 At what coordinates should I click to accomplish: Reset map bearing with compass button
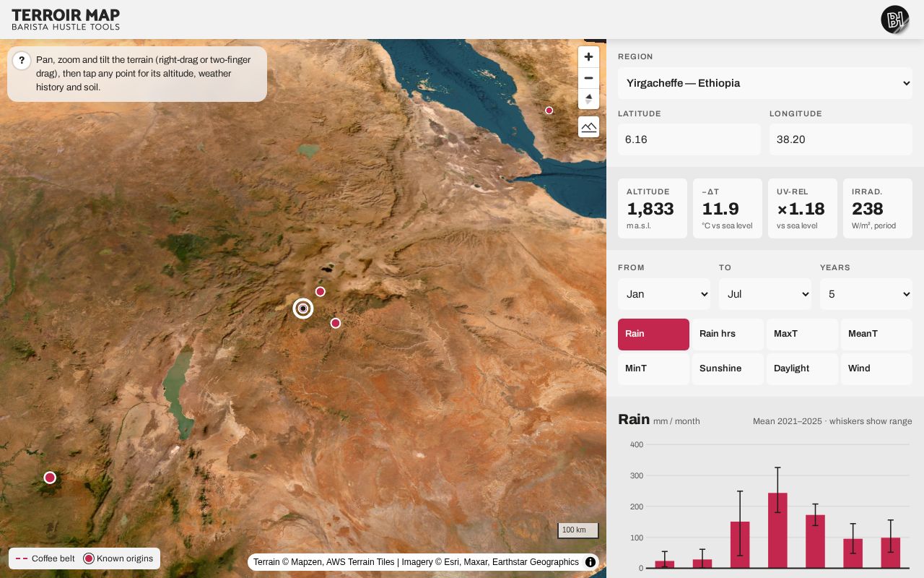pyautogui.click(x=588, y=99)
